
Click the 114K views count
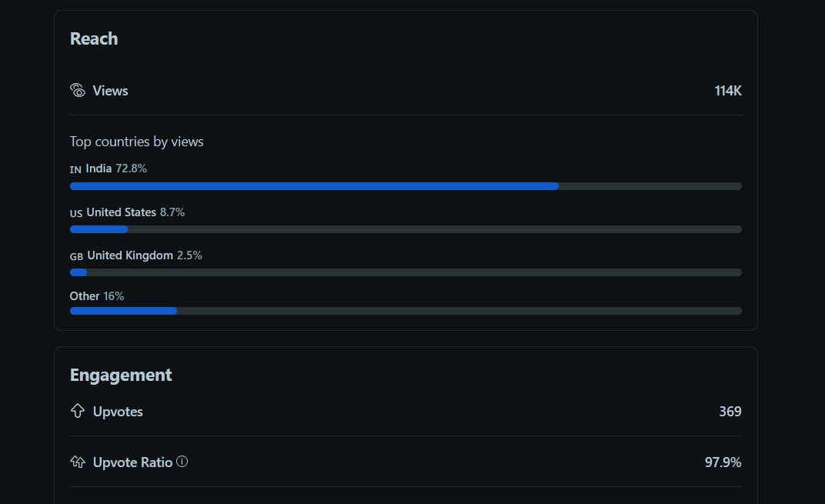[728, 91]
